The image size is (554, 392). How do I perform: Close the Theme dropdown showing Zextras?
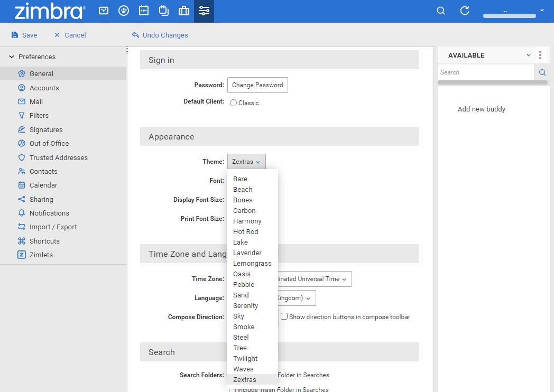[x=246, y=162]
